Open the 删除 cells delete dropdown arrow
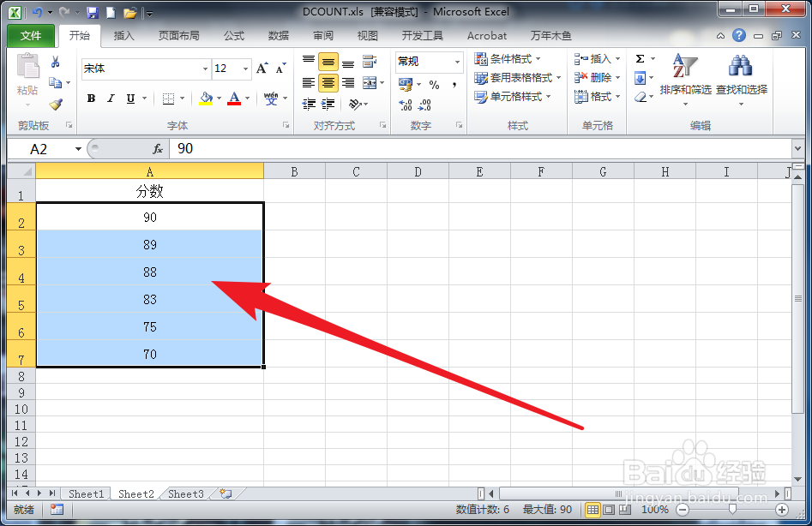This screenshot has height=526, width=812. point(618,78)
